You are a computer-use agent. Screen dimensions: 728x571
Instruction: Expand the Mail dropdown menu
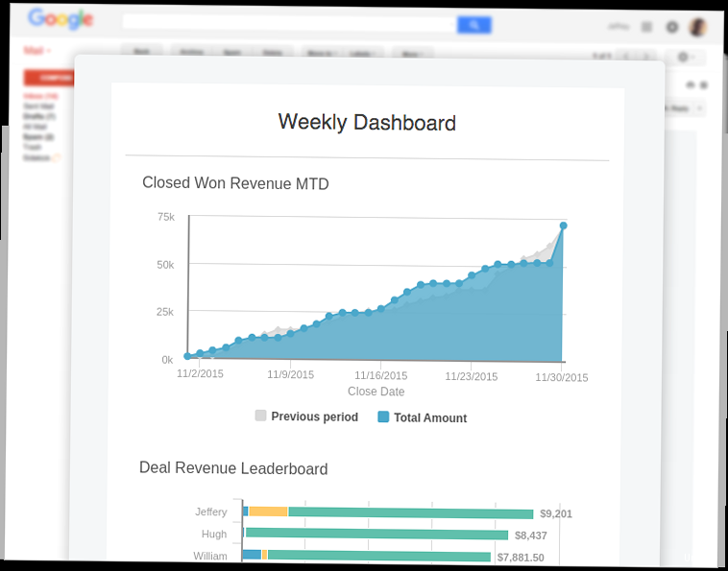pos(37,50)
